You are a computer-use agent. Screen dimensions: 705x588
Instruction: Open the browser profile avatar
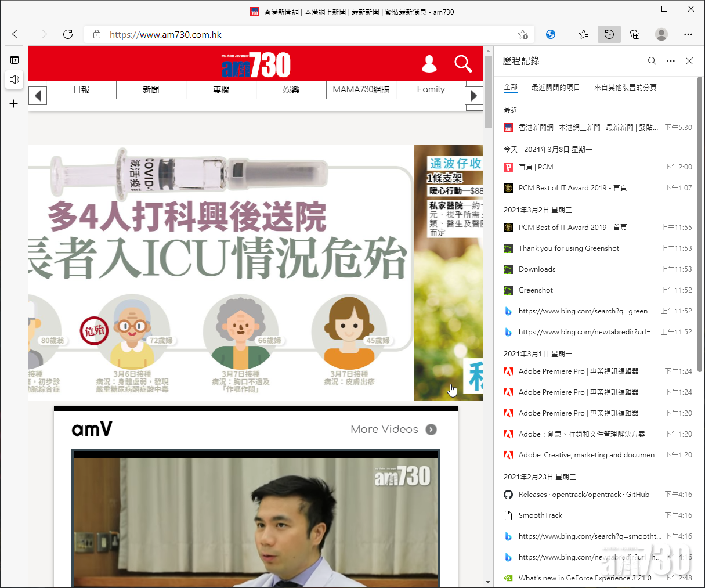661,34
